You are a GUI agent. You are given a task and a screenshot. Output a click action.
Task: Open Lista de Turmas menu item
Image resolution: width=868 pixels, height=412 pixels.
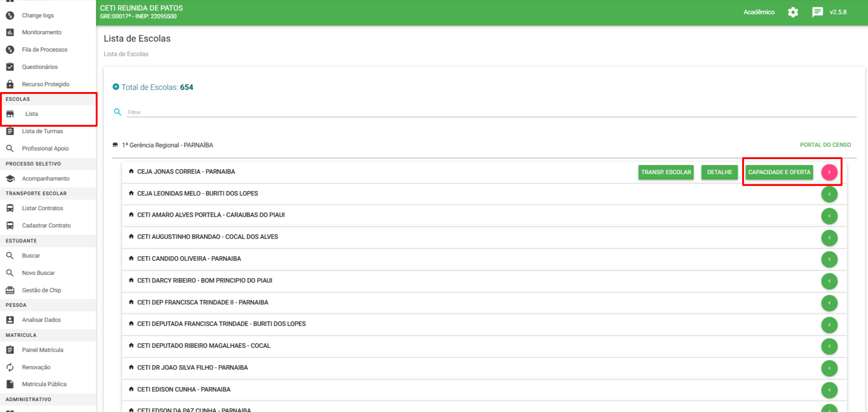(42, 131)
